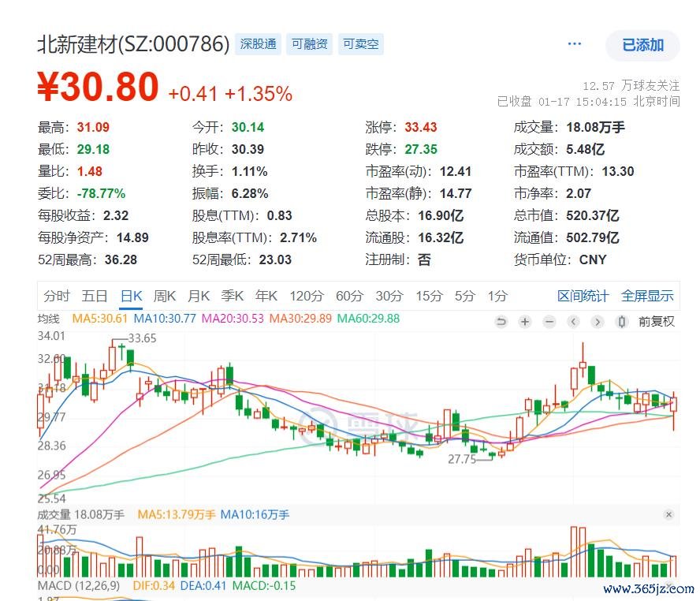Switch to the 120分 chart tab

tap(307, 296)
